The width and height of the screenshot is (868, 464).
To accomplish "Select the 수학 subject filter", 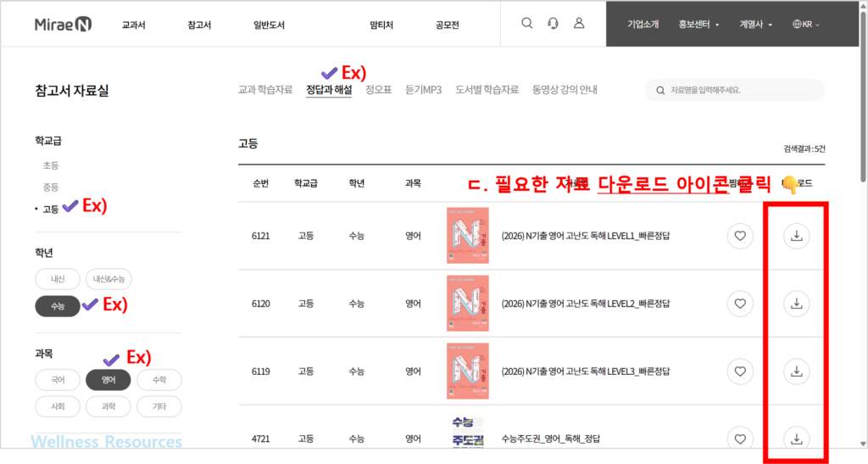I will (159, 380).
